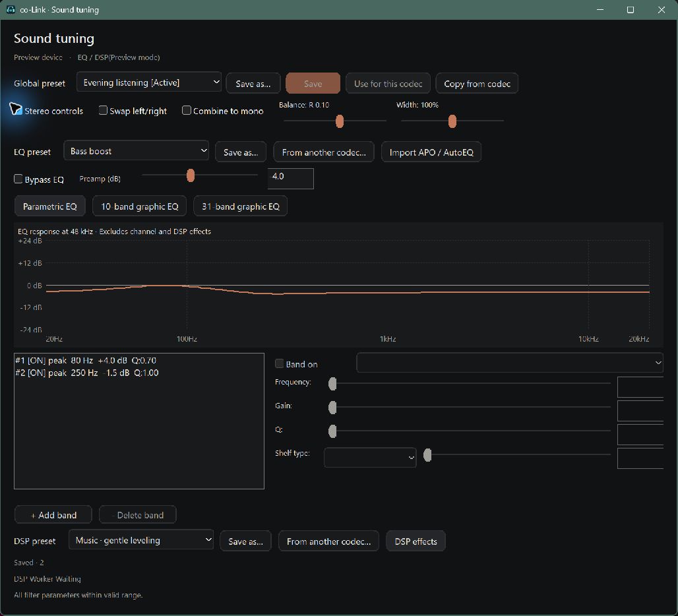The height and width of the screenshot is (616, 678).
Task: Click the 'EQ / DSP(Preview mode)' header text
Action: click(119, 57)
